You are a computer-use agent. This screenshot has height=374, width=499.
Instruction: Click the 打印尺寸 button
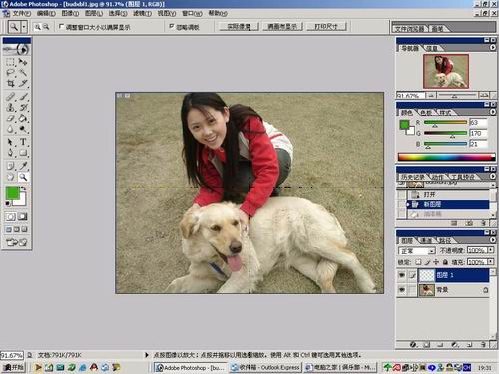click(x=326, y=26)
